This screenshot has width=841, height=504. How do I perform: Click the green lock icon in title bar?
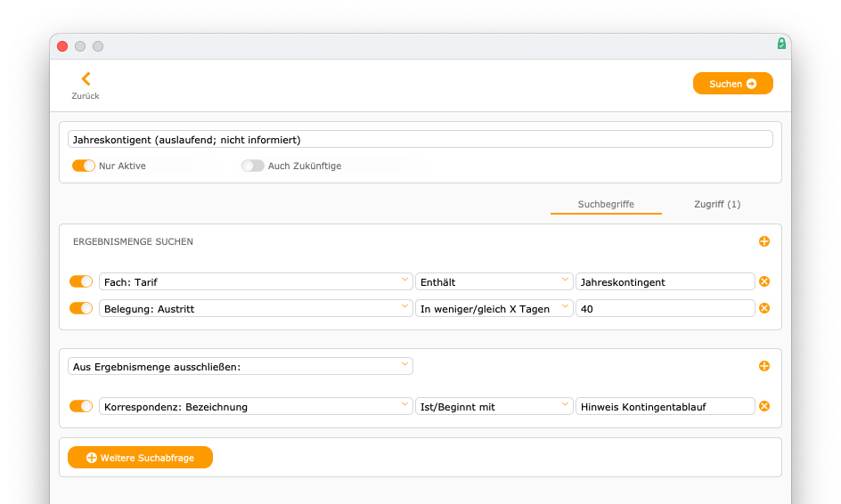pyautogui.click(x=781, y=44)
